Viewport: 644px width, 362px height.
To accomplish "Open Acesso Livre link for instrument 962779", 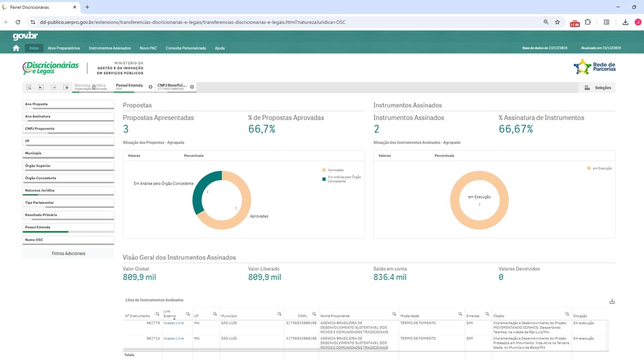I will tap(174, 323).
